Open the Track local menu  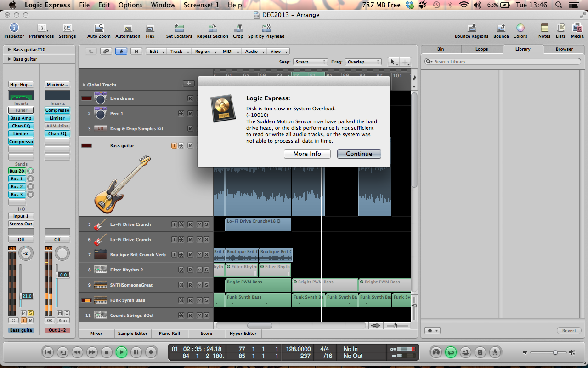click(179, 52)
